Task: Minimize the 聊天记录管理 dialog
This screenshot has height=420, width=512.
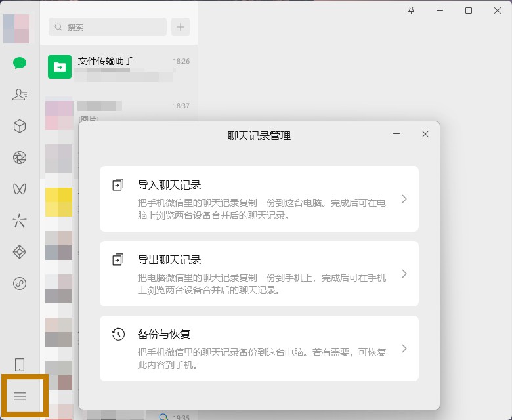Action: (x=396, y=134)
